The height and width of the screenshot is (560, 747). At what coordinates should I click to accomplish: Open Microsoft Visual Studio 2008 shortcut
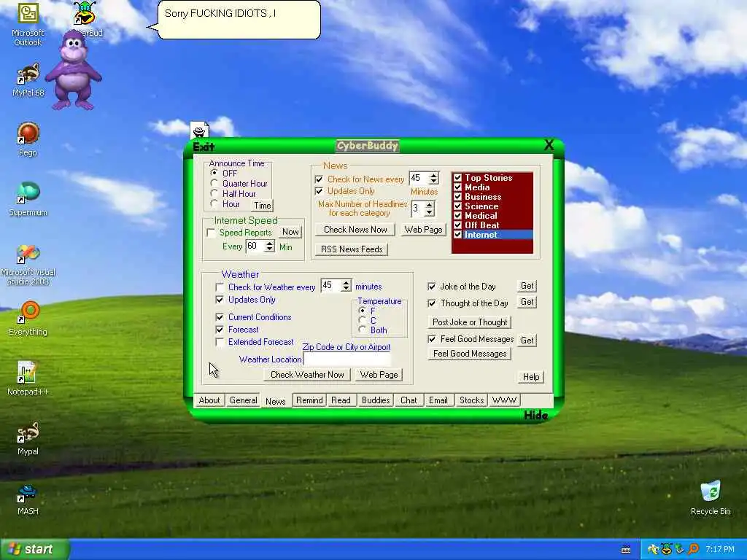pyautogui.click(x=28, y=265)
